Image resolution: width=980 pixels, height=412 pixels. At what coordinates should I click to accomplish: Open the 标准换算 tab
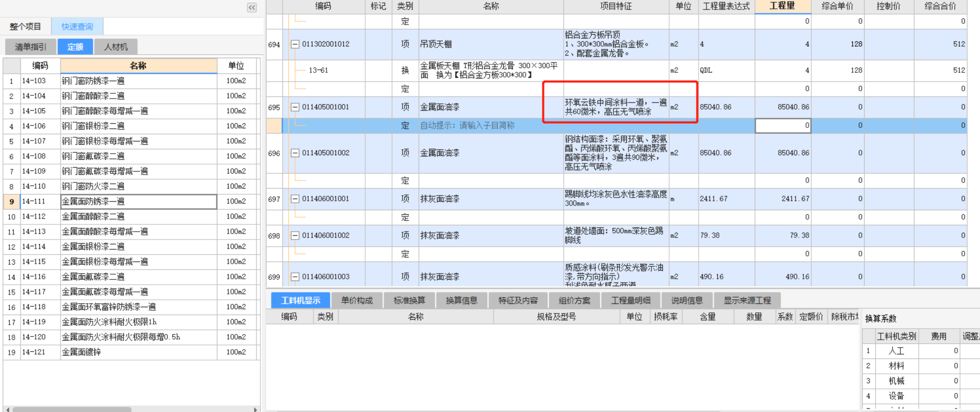coord(409,300)
